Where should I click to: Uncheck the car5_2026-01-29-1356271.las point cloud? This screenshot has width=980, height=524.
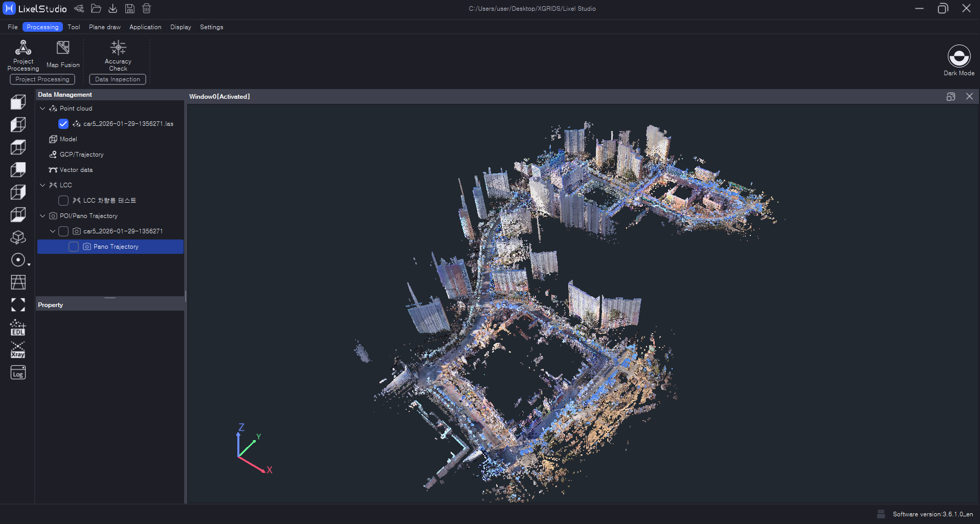63,124
